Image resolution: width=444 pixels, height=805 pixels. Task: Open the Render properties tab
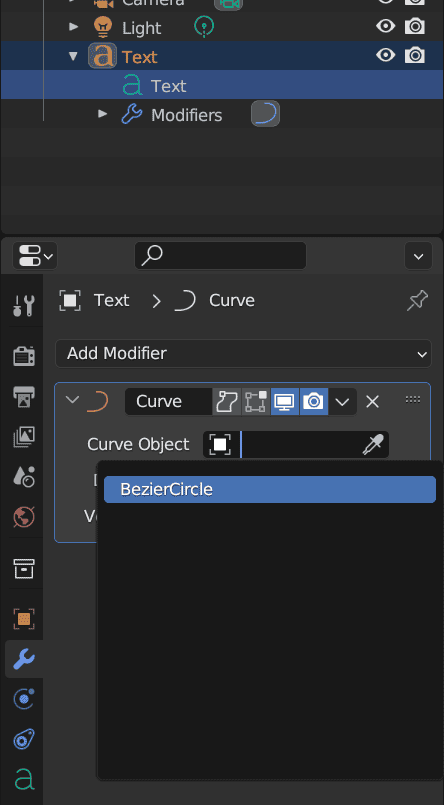tap(24, 355)
